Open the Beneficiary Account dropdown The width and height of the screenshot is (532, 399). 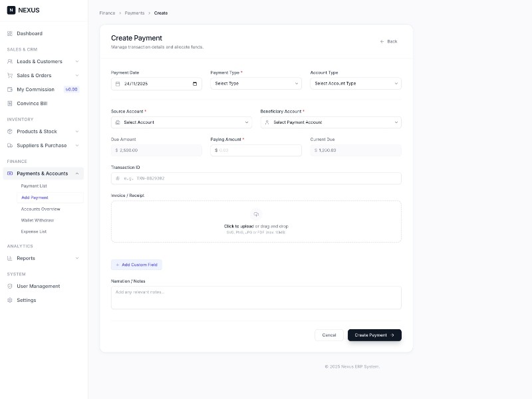tap(331, 122)
